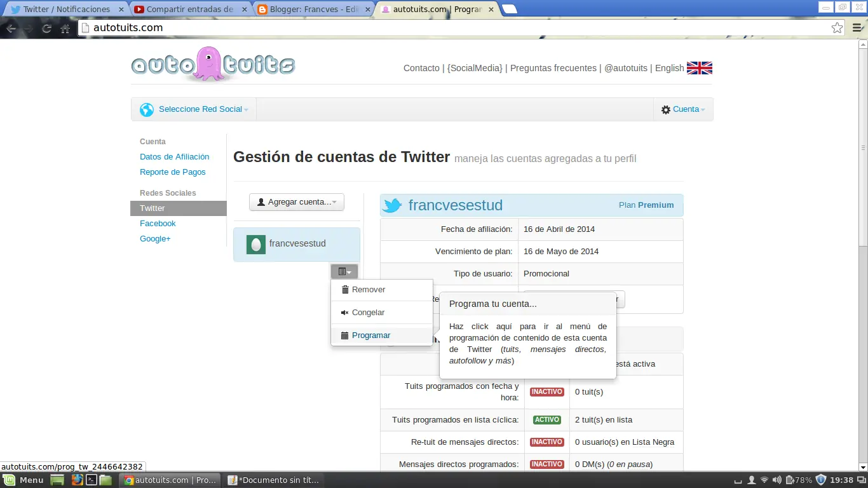Open the Linux Mint Menu button
The width and height of the screenshot is (868, 488).
tap(24, 480)
